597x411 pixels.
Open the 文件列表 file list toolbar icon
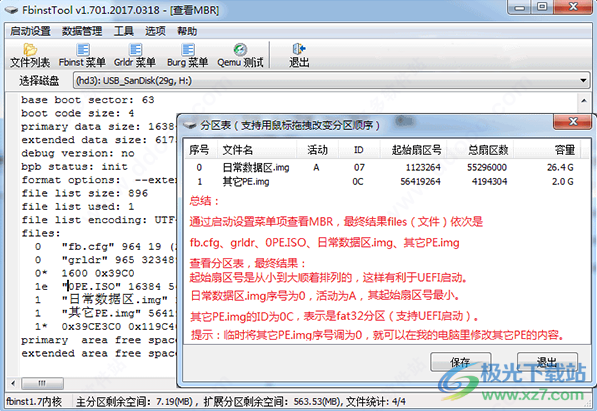(30, 56)
